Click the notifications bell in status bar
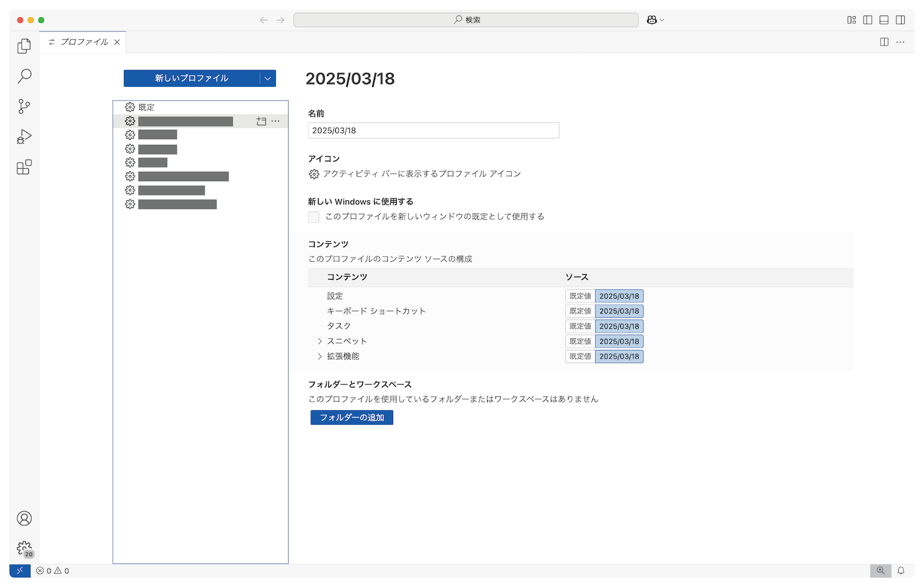The width and height of the screenshot is (924, 587). tap(901, 571)
